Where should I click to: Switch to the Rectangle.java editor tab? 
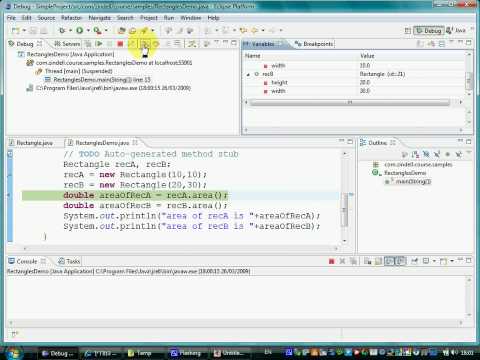click(x=31, y=143)
